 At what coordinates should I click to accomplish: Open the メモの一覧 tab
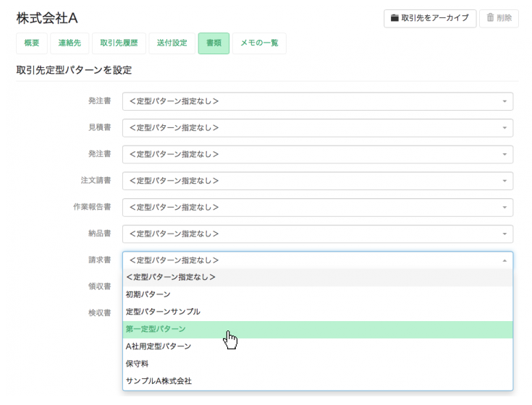[x=260, y=43]
